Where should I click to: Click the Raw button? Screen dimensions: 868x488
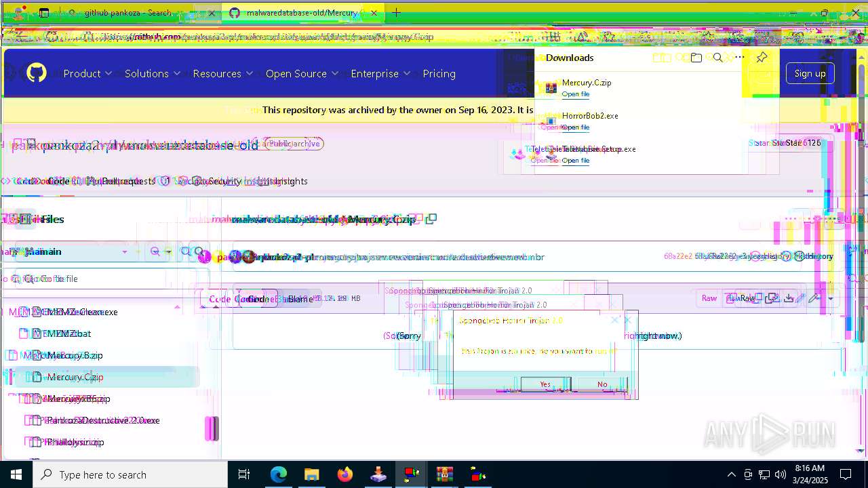coord(747,298)
